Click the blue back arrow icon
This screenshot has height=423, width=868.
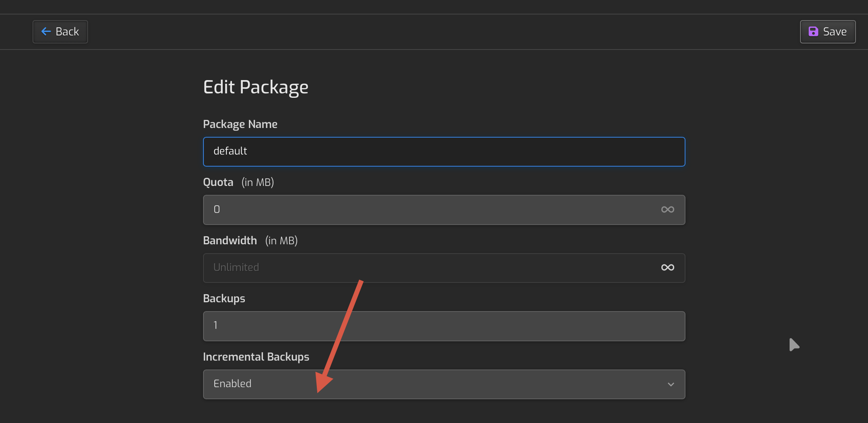pyautogui.click(x=46, y=31)
